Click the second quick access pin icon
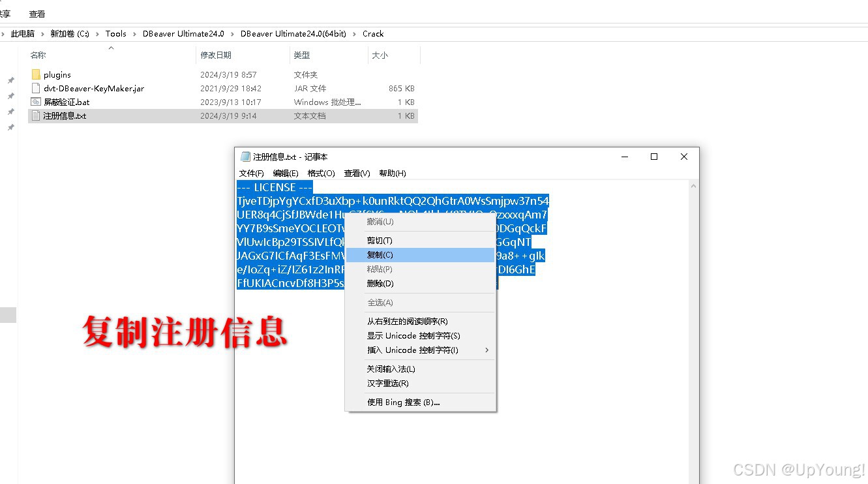 (x=10, y=96)
